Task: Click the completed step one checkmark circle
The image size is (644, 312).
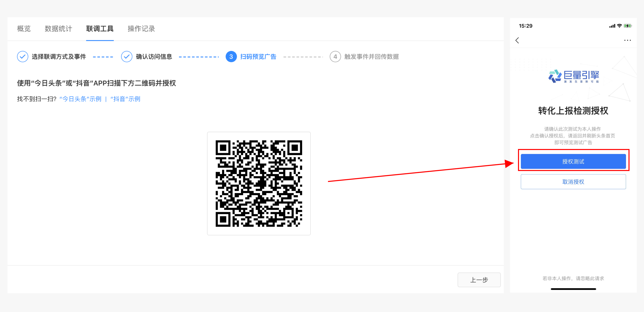Action: (x=22, y=57)
